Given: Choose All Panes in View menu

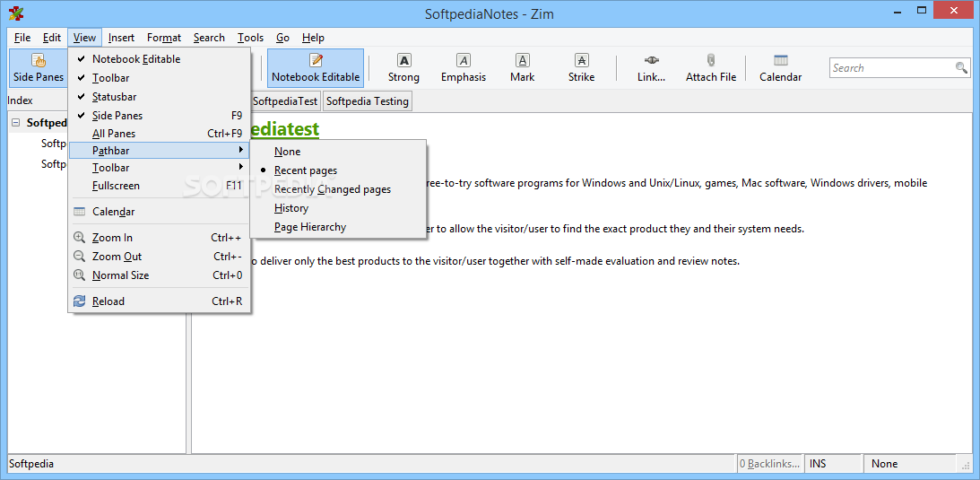Looking at the screenshot, I should (158, 134).
